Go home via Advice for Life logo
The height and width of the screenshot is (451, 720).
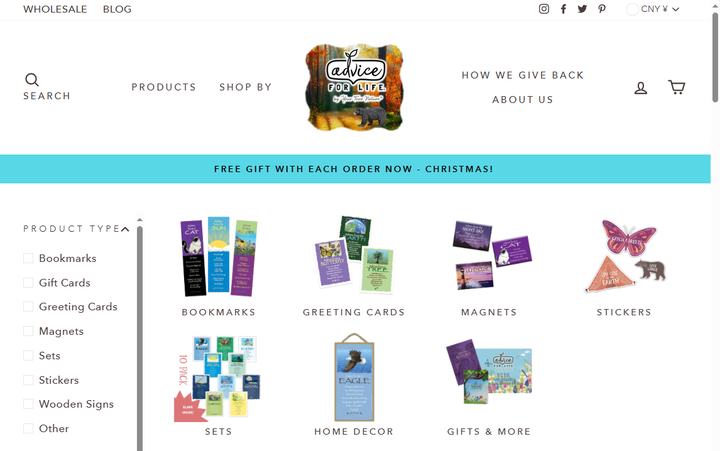(354, 87)
